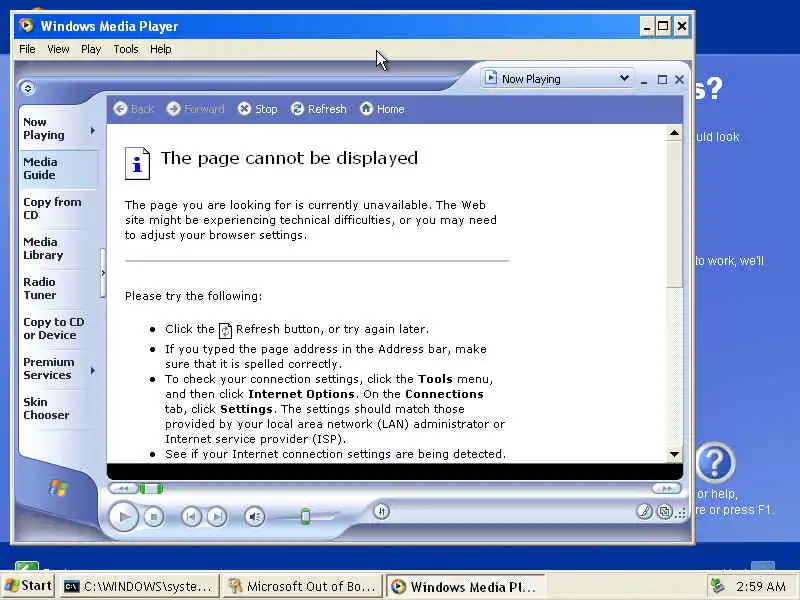Click the page vertical scrollbar thumb
800x600 pixels.
674,214
